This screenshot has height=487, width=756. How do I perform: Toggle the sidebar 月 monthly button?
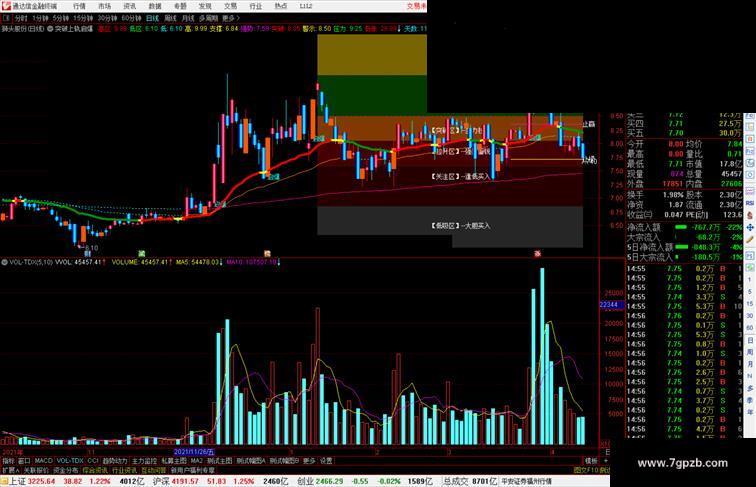(750, 364)
